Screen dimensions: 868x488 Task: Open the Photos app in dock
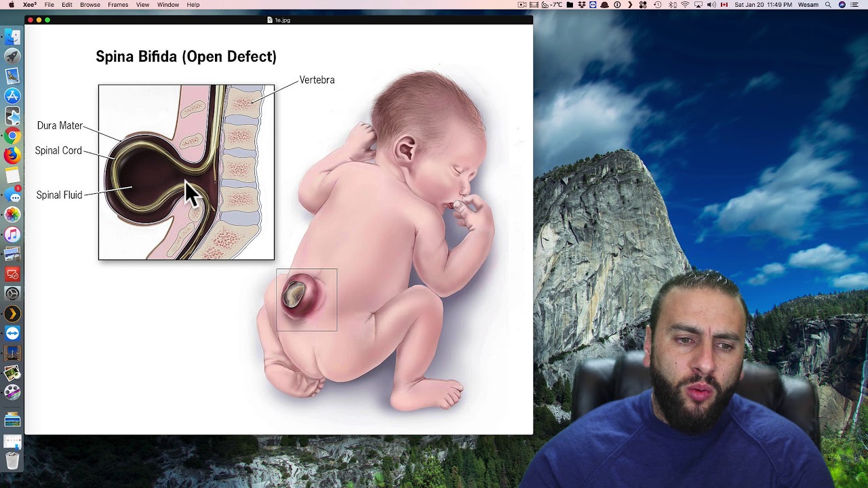pyautogui.click(x=12, y=215)
